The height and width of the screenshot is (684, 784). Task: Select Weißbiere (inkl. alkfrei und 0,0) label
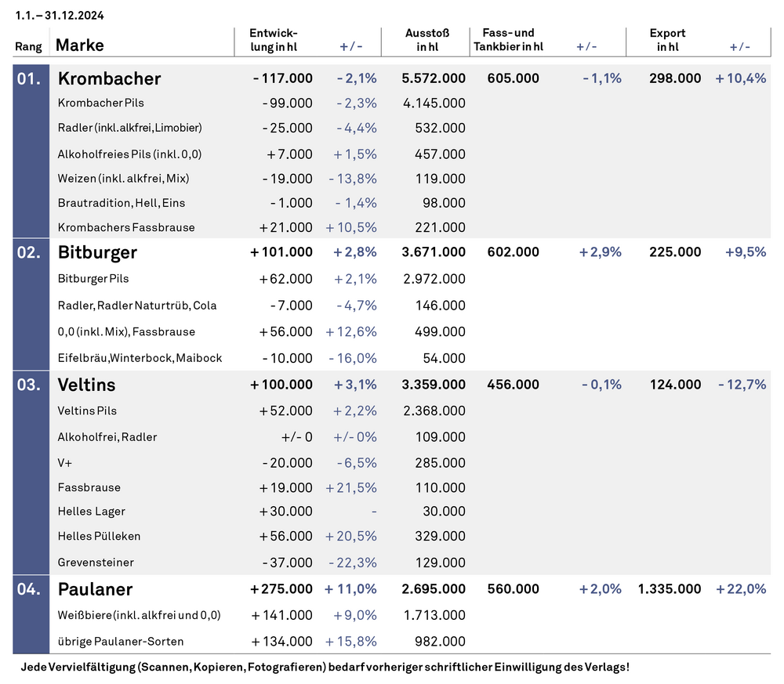139,615
